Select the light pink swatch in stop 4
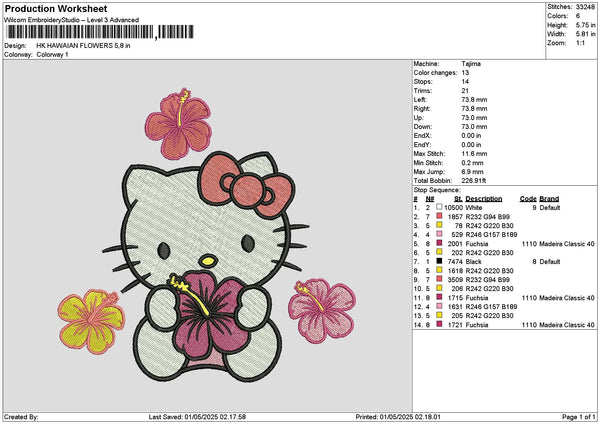 [x=439, y=234]
